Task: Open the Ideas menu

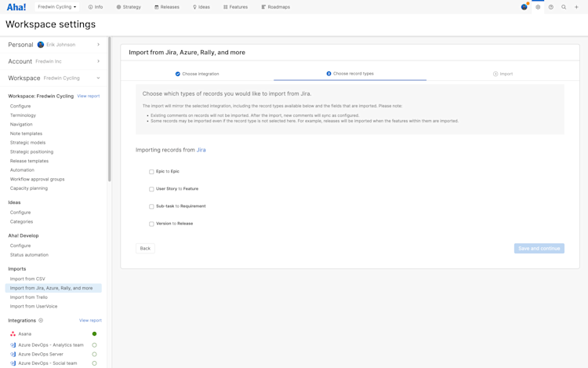Action: [x=201, y=7]
